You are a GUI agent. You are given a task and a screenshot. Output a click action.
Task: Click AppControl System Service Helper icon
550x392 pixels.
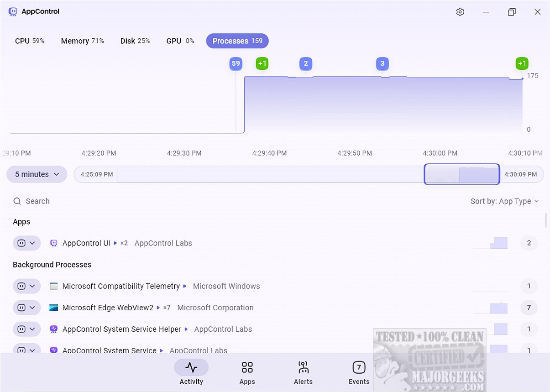tap(54, 329)
